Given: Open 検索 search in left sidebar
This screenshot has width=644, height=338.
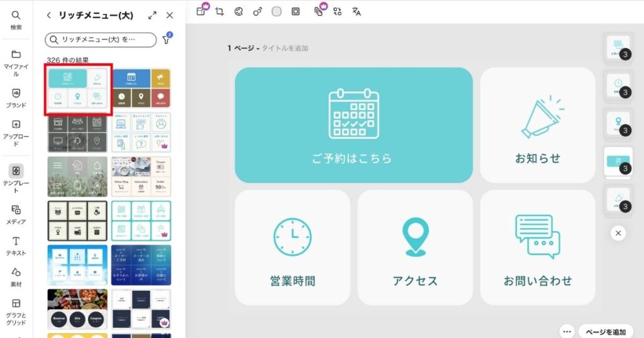Looking at the screenshot, I should click(x=16, y=20).
